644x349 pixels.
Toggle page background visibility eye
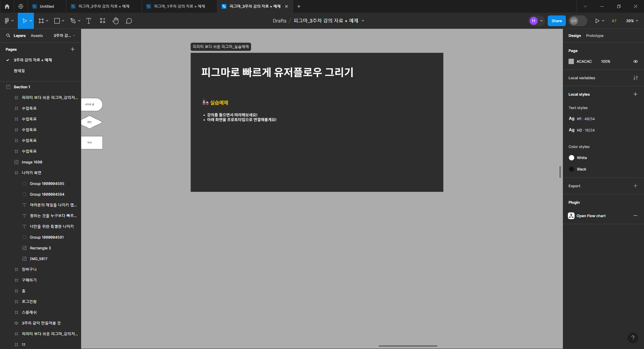635,61
